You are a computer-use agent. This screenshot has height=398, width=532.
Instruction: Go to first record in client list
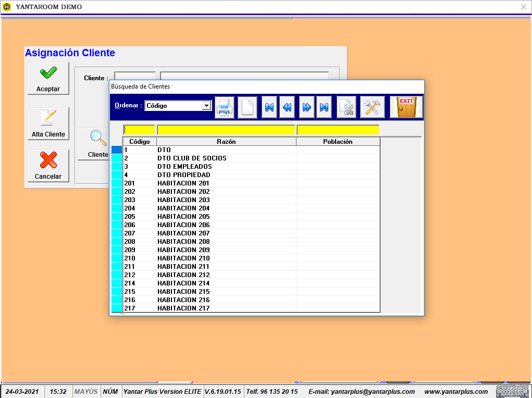coord(269,107)
